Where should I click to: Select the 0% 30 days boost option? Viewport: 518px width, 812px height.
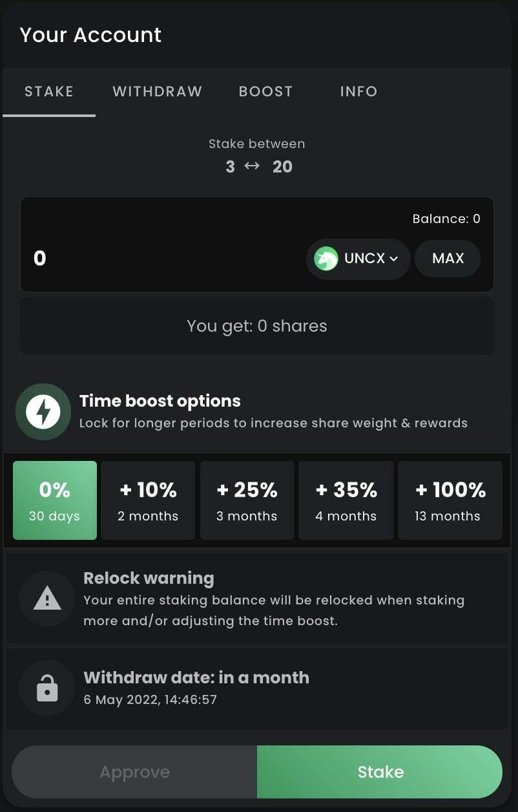coord(55,500)
